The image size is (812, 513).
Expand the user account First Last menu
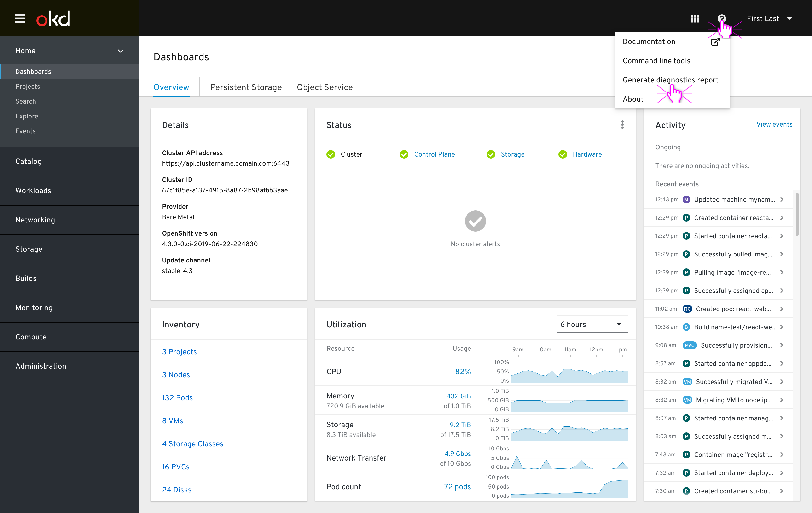tap(768, 18)
